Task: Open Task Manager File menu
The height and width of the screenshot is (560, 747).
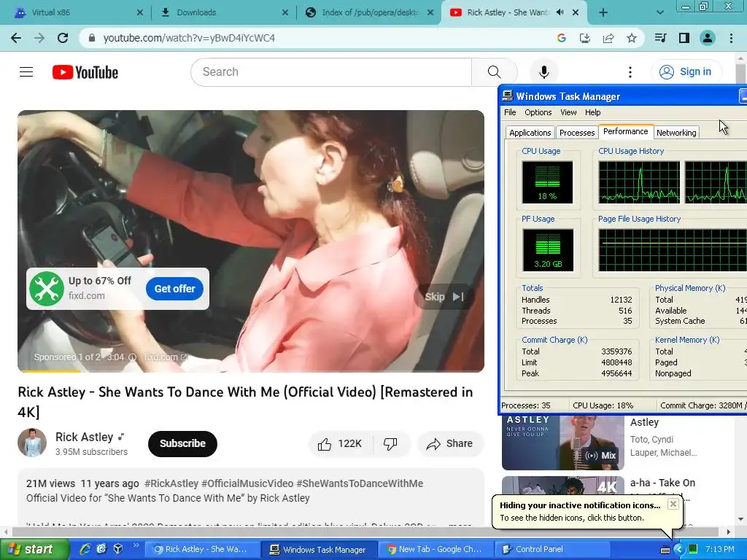Action: (510, 112)
